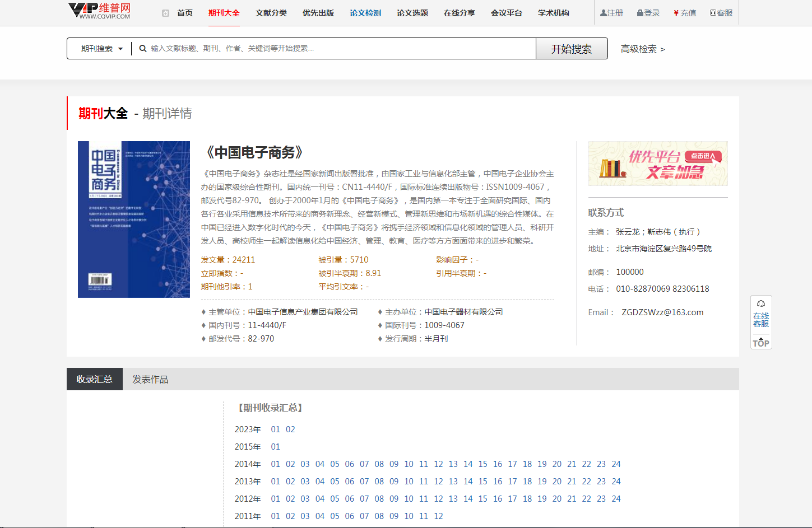Open issue 10 of 2012年
The image size is (812, 528).
tap(409, 499)
